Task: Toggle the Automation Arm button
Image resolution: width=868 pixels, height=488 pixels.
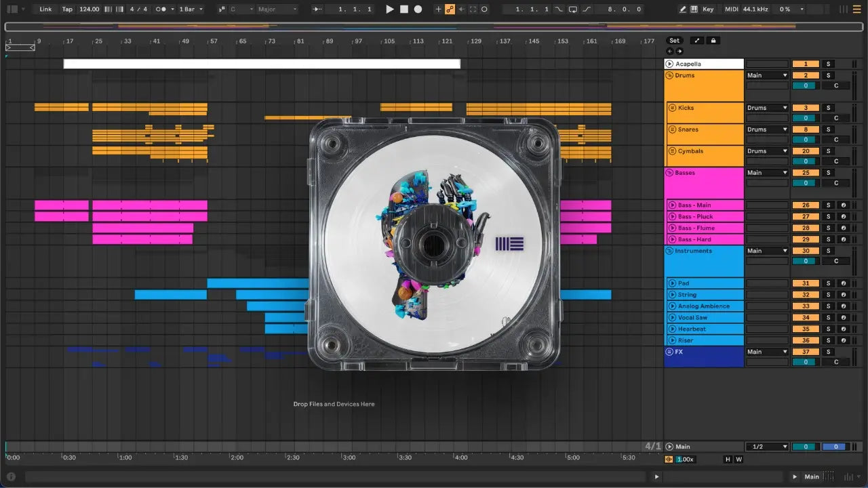Action: click(450, 9)
